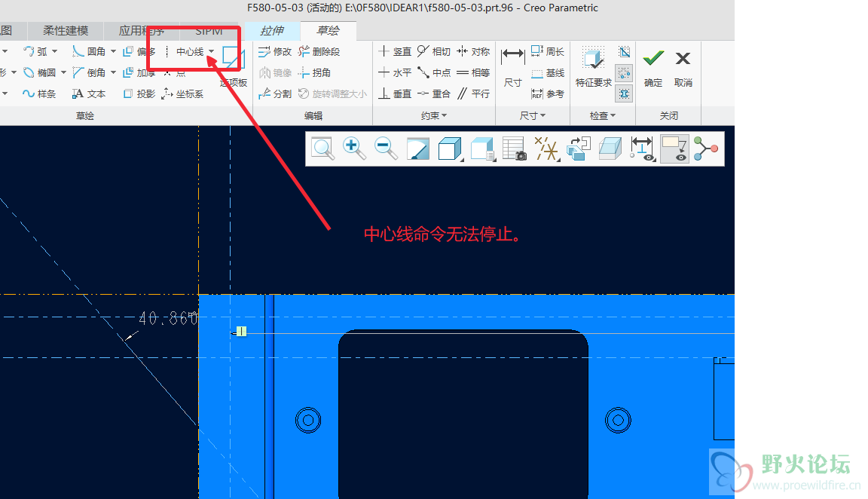The image size is (868, 499).
Task: Switch to the Applications (应用程序) tab
Action: coord(142,30)
